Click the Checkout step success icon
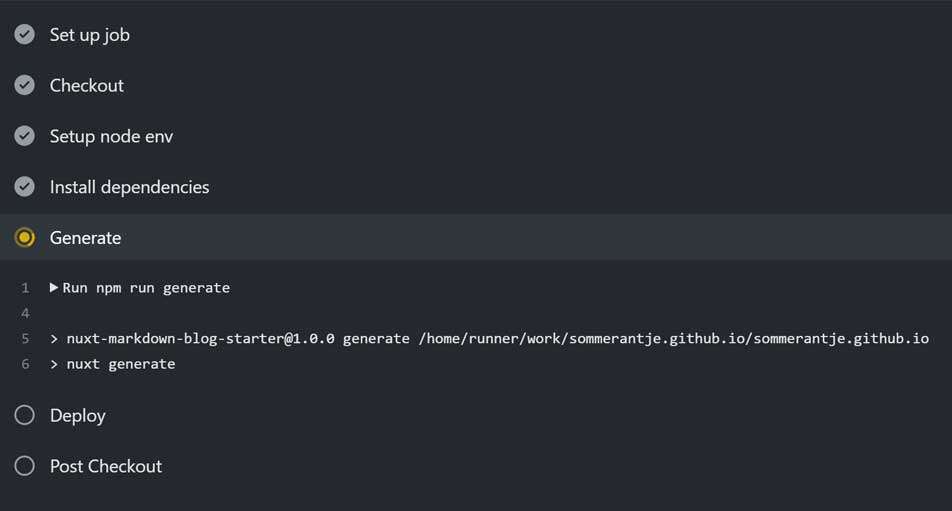952x511 pixels. [25, 86]
